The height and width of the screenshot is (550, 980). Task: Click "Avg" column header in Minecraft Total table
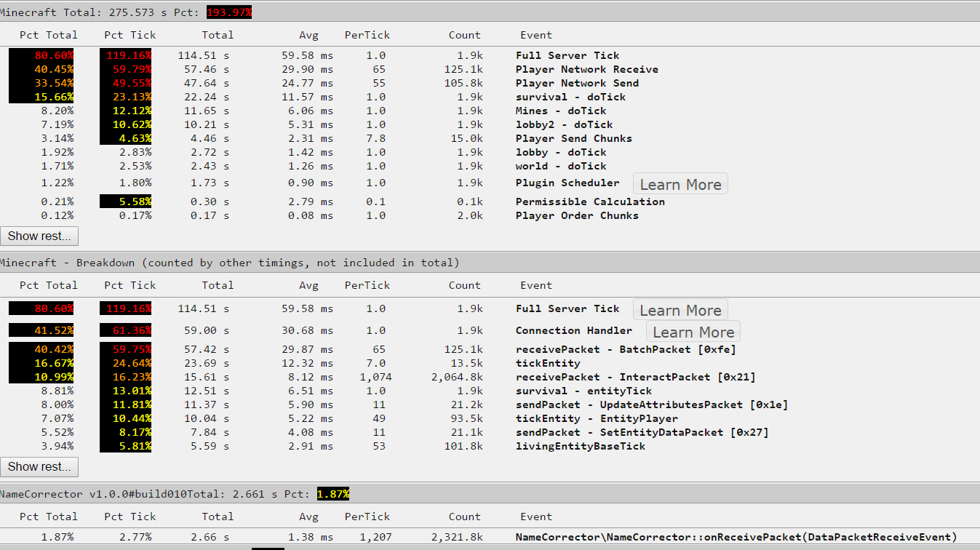click(308, 35)
